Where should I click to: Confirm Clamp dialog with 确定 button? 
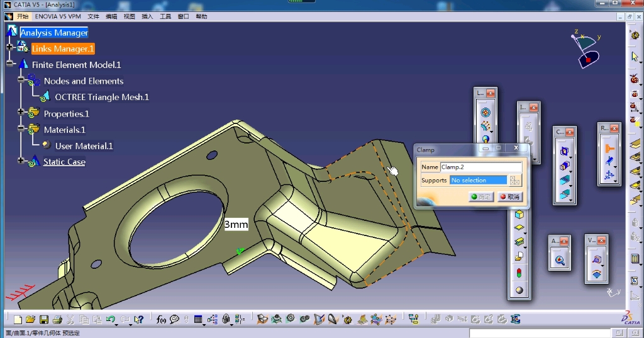pyautogui.click(x=481, y=197)
